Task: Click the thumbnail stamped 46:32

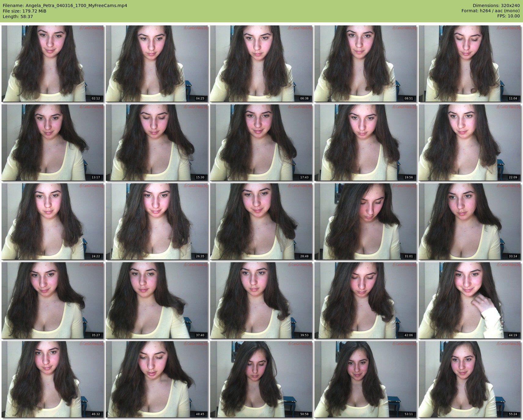Action: point(53,379)
